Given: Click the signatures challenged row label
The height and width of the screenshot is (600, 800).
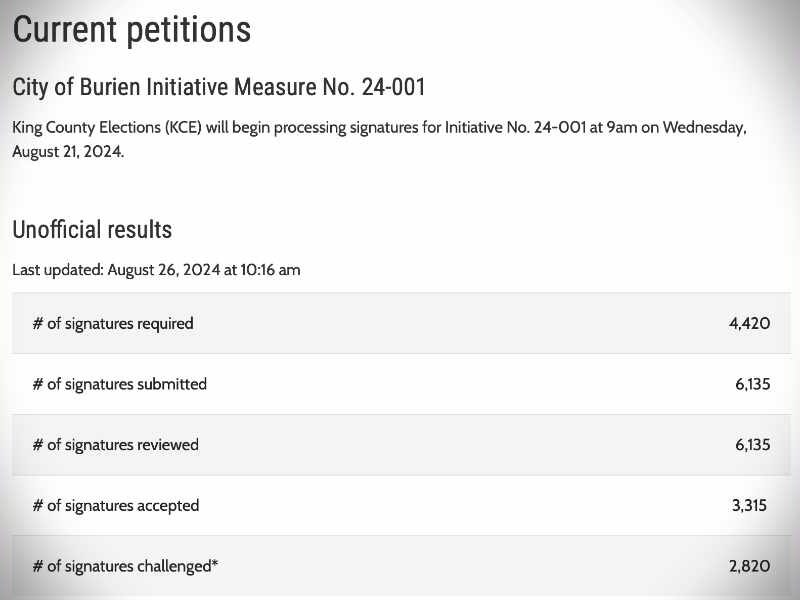Looking at the screenshot, I should click(125, 566).
